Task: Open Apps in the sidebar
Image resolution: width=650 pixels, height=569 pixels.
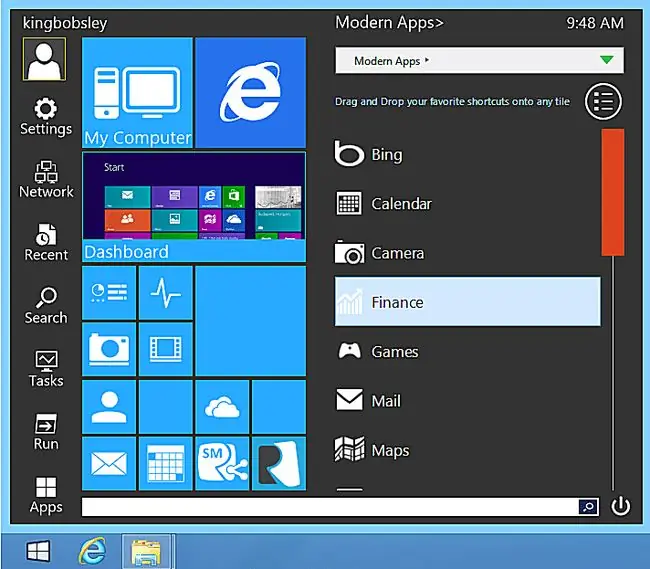Action: [x=46, y=495]
